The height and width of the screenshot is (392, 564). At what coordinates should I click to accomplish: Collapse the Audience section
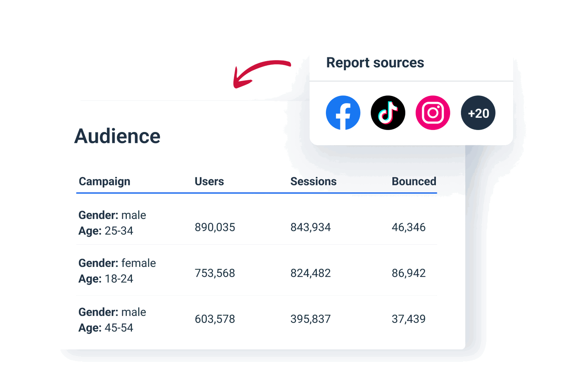[117, 136]
